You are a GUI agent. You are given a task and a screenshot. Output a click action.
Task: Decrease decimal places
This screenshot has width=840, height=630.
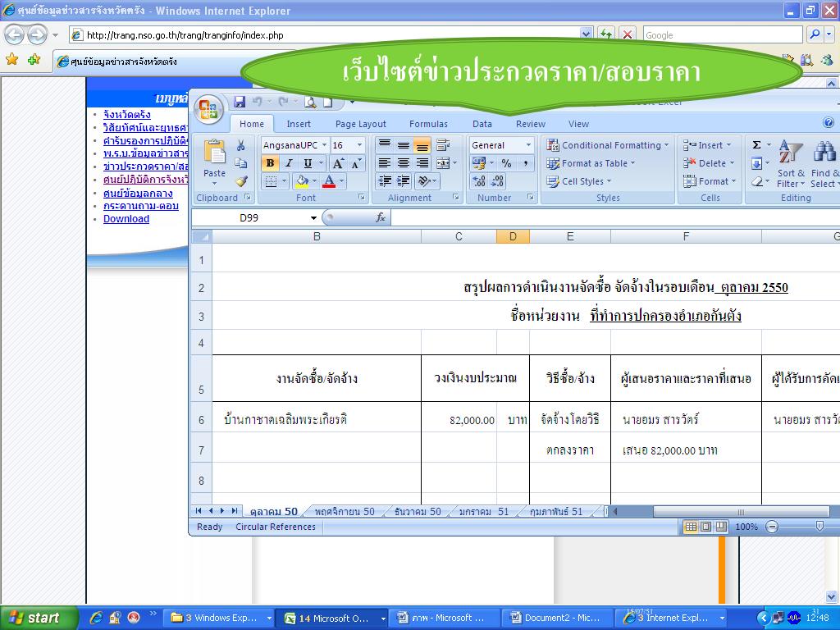click(498, 181)
